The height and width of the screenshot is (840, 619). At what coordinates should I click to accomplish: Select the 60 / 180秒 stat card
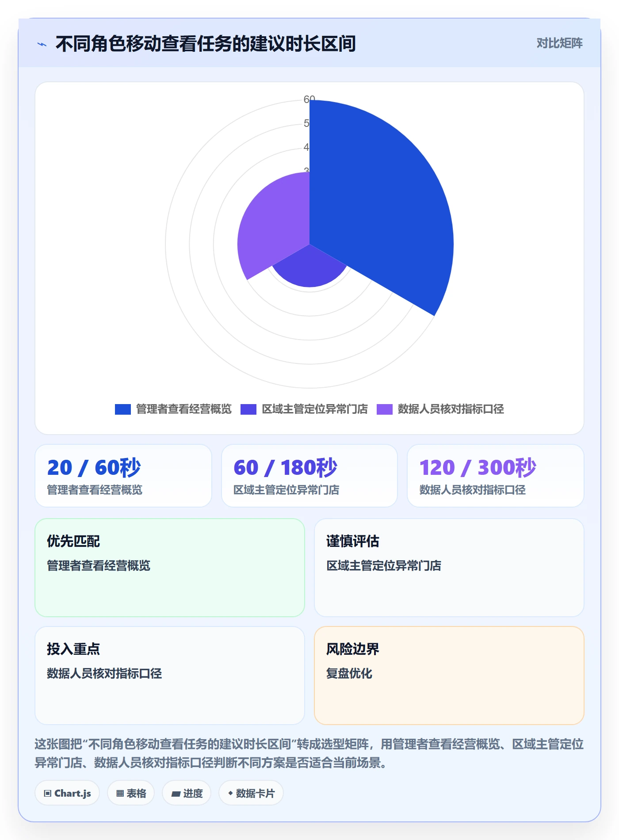pyautogui.click(x=309, y=476)
